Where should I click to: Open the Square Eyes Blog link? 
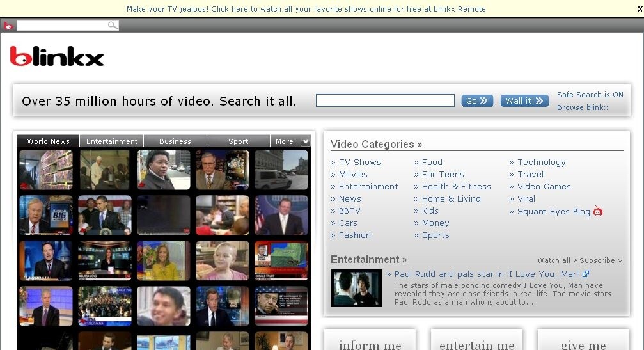tap(553, 212)
